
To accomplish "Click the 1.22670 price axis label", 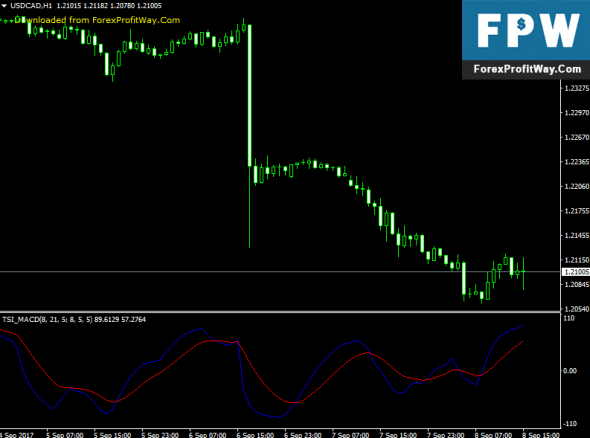I will click(576, 137).
